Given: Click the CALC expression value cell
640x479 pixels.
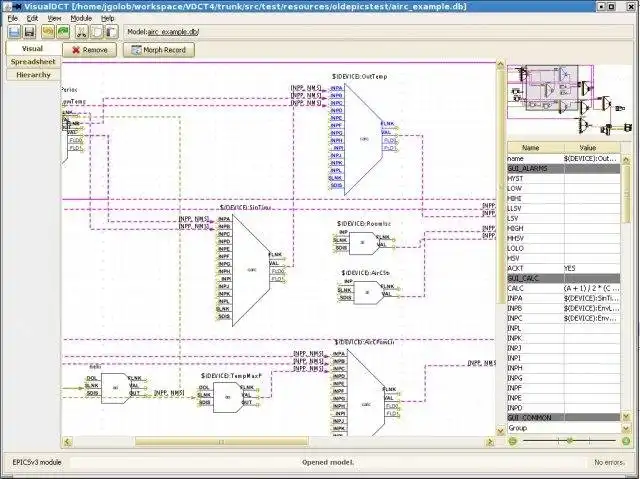Looking at the screenshot, I should 592,288.
